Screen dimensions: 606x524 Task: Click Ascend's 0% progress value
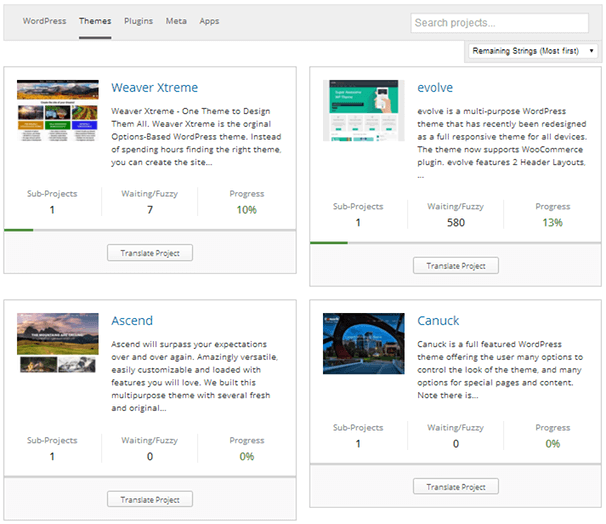pyautogui.click(x=247, y=456)
